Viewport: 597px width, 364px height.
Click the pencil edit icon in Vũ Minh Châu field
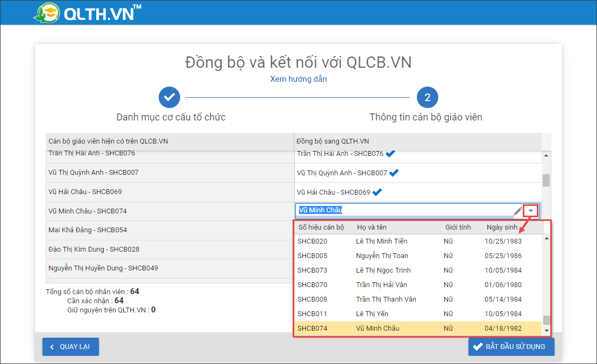(x=517, y=211)
